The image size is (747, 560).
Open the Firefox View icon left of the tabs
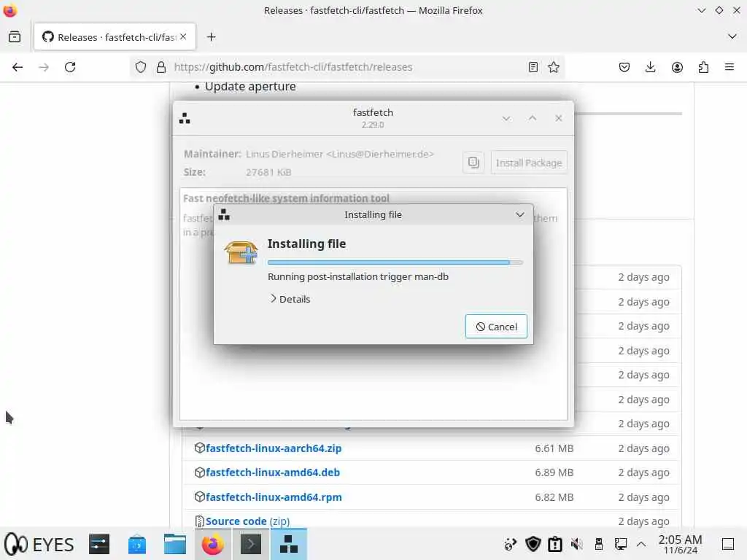coord(15,36)
